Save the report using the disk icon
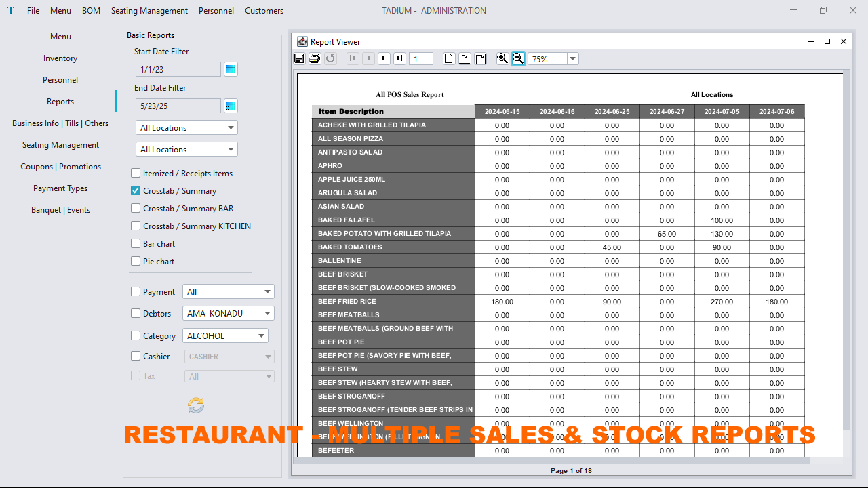The image size is (868, 488). 298,58
